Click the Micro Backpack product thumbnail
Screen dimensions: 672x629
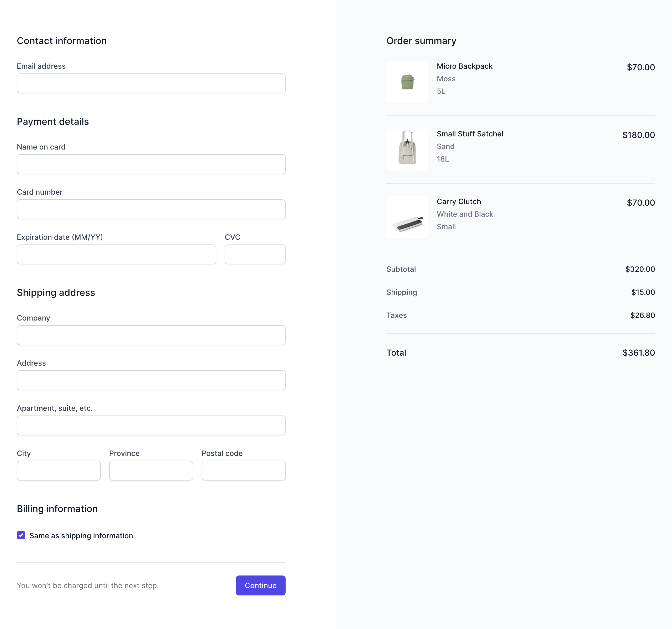tap(407, 82)
